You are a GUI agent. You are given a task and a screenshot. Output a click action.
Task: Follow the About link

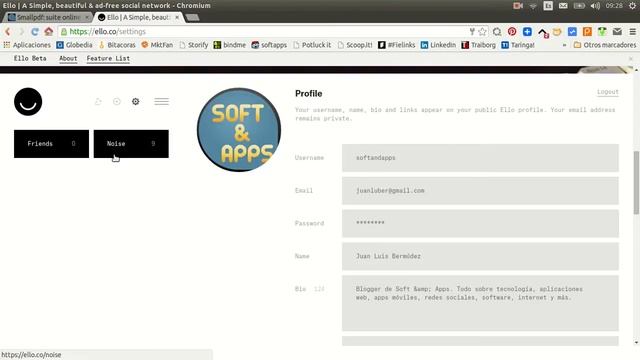point(68,58)
